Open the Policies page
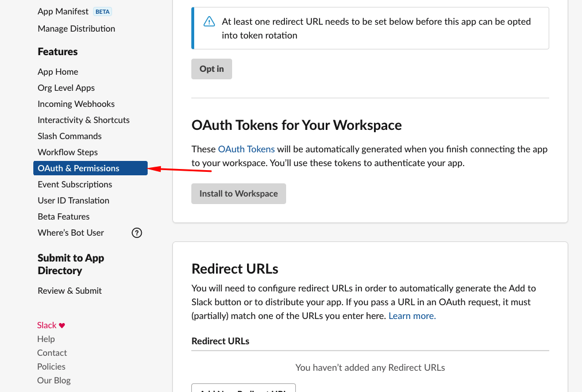This screenshot has width=582, height=392. [51, 366]
